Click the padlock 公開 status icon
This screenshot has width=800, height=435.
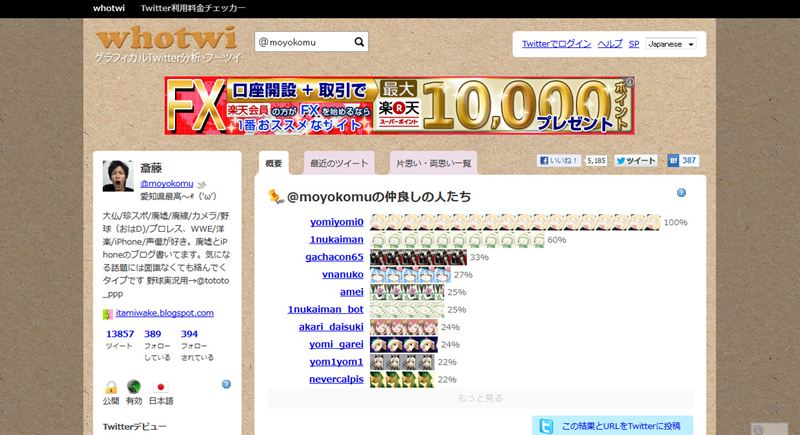(111, 387)
